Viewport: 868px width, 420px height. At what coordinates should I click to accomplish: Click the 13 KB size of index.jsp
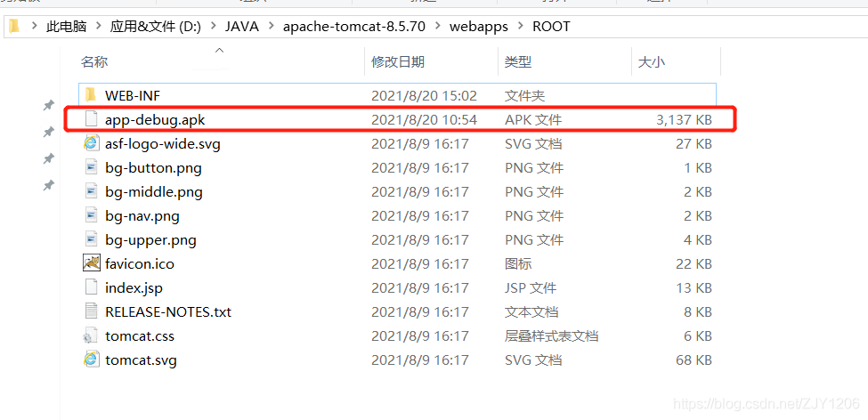tap(694, 288)
